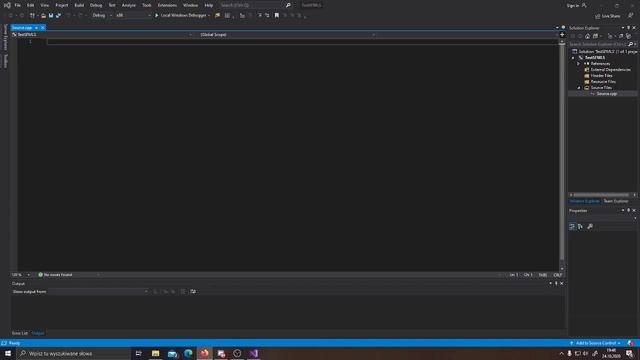Click the Solution Explorer search magnifier icon

(630, 44)
